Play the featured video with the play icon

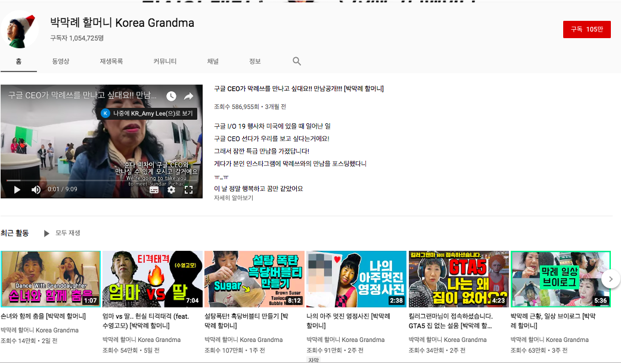point(17,189)
